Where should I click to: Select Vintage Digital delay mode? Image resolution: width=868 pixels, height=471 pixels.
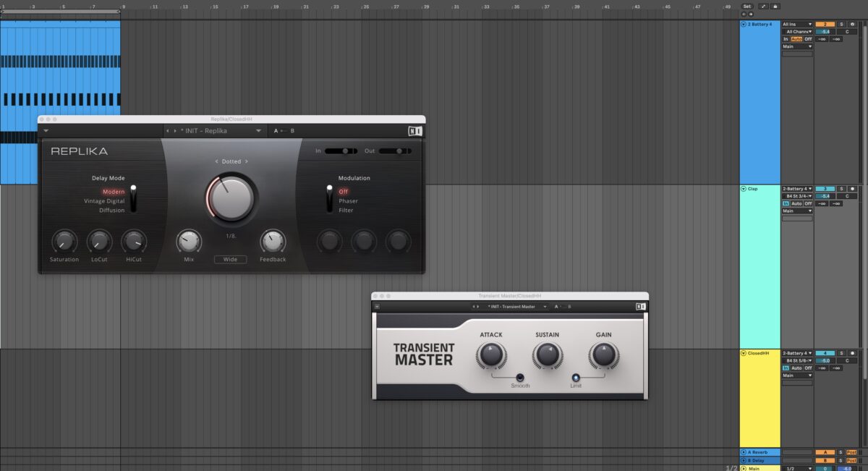104,201
